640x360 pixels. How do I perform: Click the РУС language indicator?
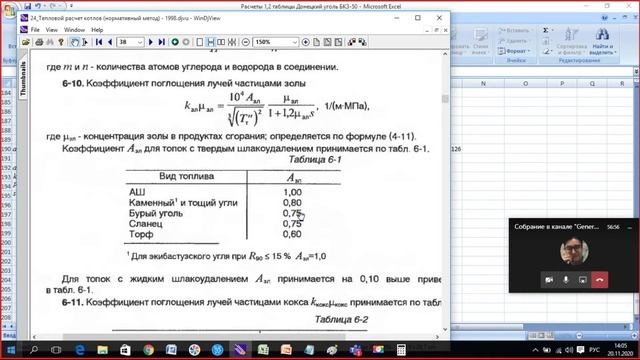point(595,350)
